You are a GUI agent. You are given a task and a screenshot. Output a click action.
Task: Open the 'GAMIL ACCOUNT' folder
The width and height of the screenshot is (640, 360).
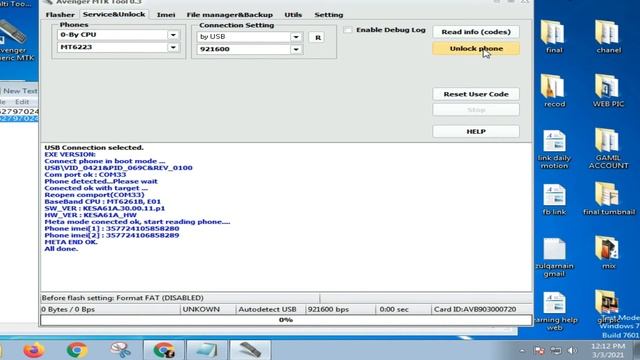pyautogui.click(x=608, y=148)
